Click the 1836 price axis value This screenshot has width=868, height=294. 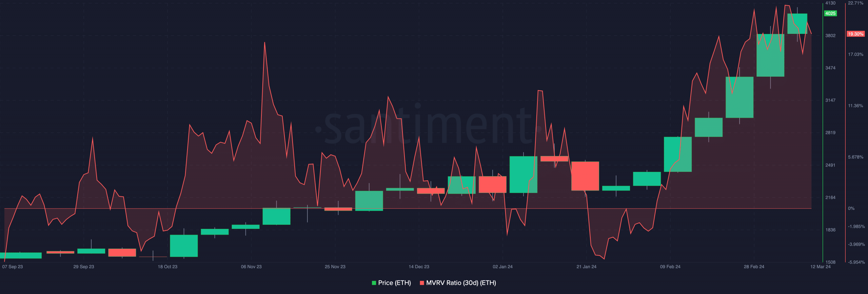pyautogui.click(x=830, y=230)
